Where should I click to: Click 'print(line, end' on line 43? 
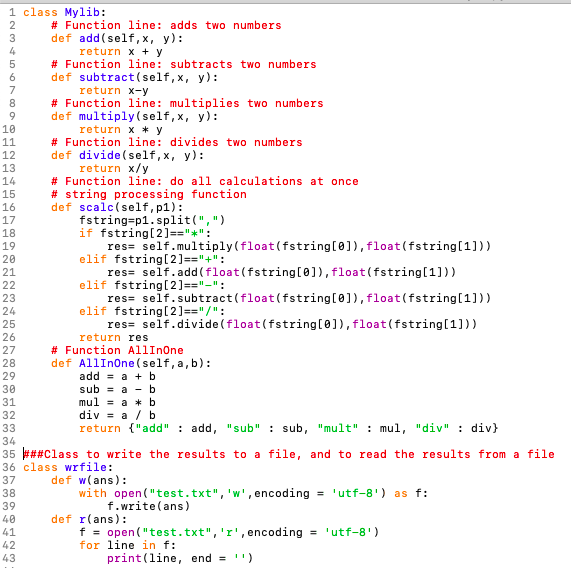[x=159, y=559]
